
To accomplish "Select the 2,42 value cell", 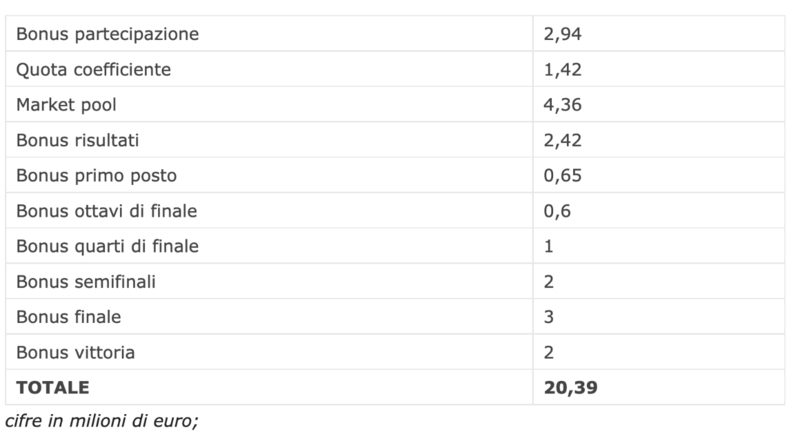I will [x=561, y=140].
